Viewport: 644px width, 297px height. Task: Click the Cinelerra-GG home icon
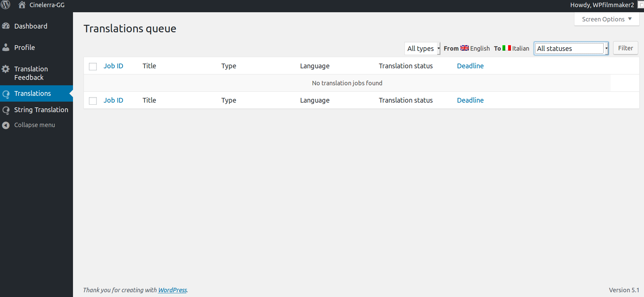(x=22, y=5)
